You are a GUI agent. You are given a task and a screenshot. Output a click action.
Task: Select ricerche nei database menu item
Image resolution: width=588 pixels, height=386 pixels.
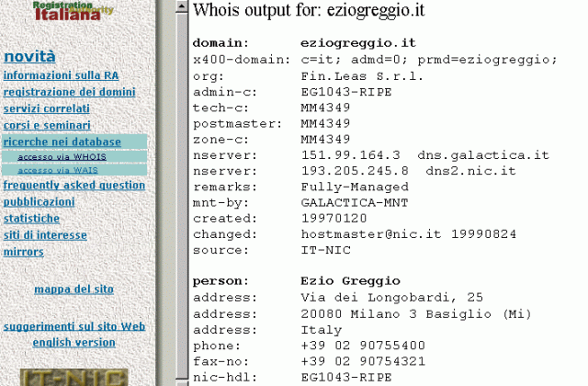point(62,142)
